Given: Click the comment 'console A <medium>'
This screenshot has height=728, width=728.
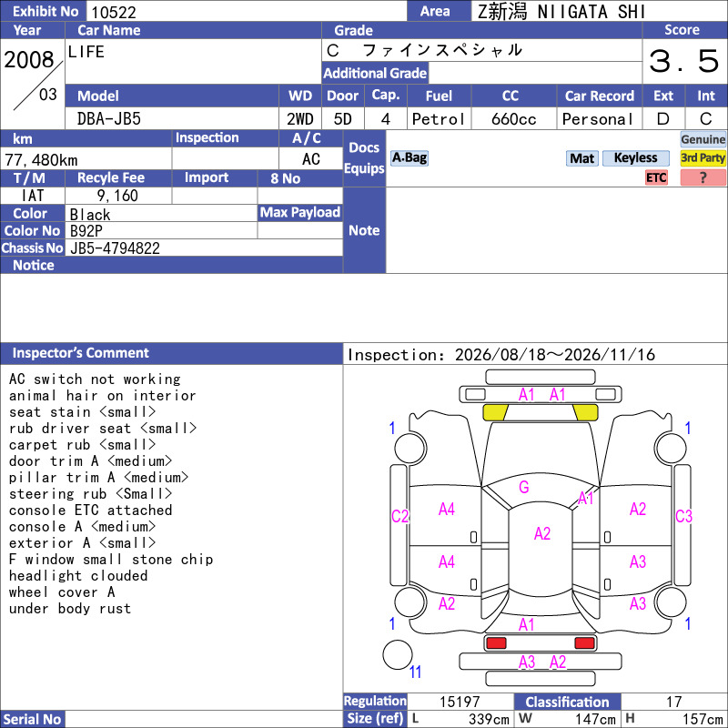Looking at the screenshot, I should (x=82, y=527).
